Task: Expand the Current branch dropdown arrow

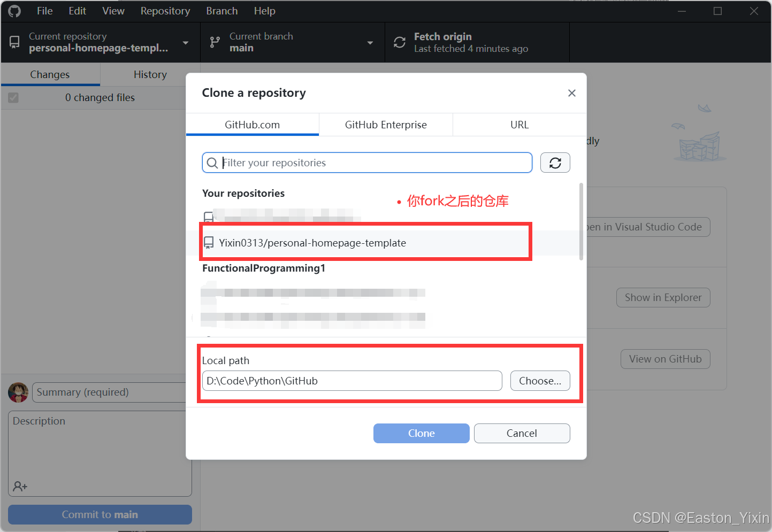Action: [370, 43]
